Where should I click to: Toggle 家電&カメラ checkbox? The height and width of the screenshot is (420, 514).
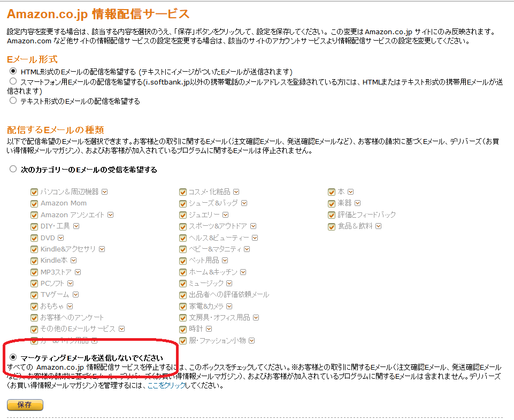183,307
